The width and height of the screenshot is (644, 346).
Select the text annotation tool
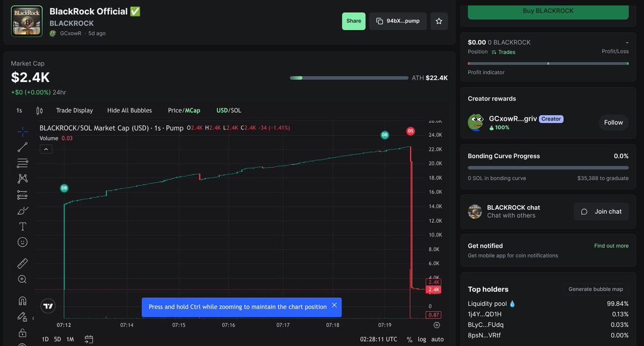click(x=23, y=226)
